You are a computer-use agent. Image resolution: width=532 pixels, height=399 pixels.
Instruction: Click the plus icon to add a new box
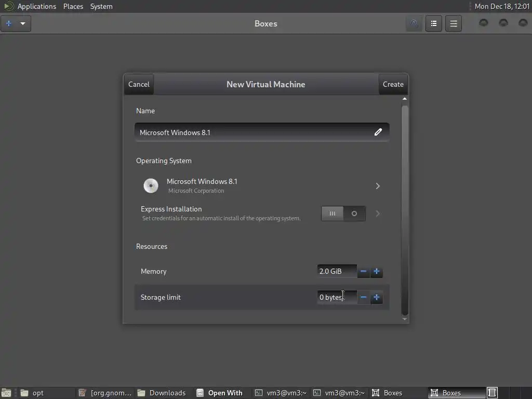click(9, 23)
